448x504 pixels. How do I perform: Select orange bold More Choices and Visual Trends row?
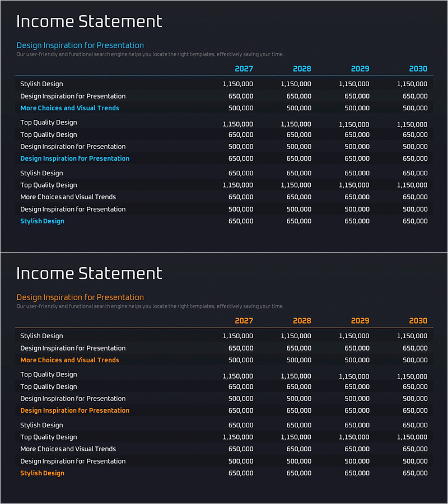[x=69, y=360]
